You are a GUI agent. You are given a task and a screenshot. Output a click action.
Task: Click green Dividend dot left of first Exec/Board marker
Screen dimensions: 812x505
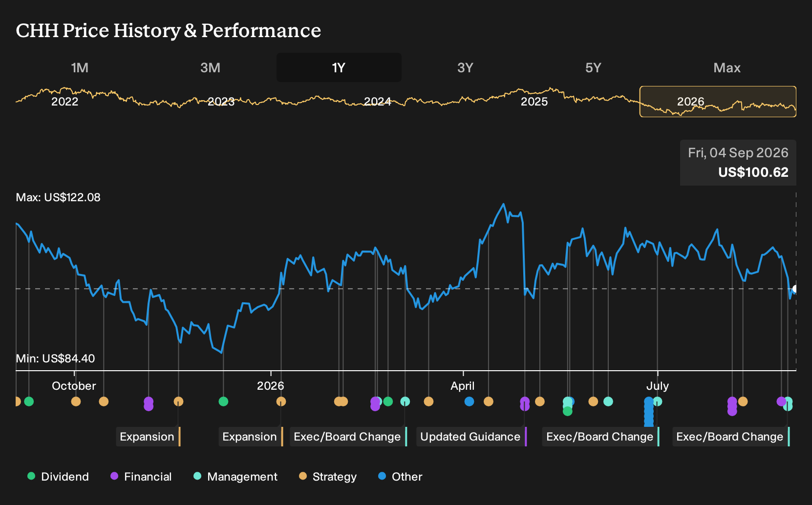coord(388,401)
